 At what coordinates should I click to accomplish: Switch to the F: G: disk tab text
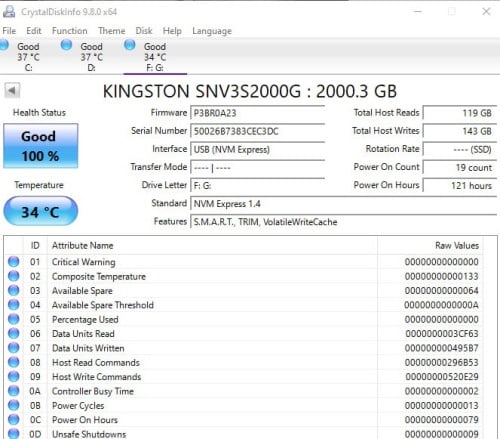tap(155, 57)
